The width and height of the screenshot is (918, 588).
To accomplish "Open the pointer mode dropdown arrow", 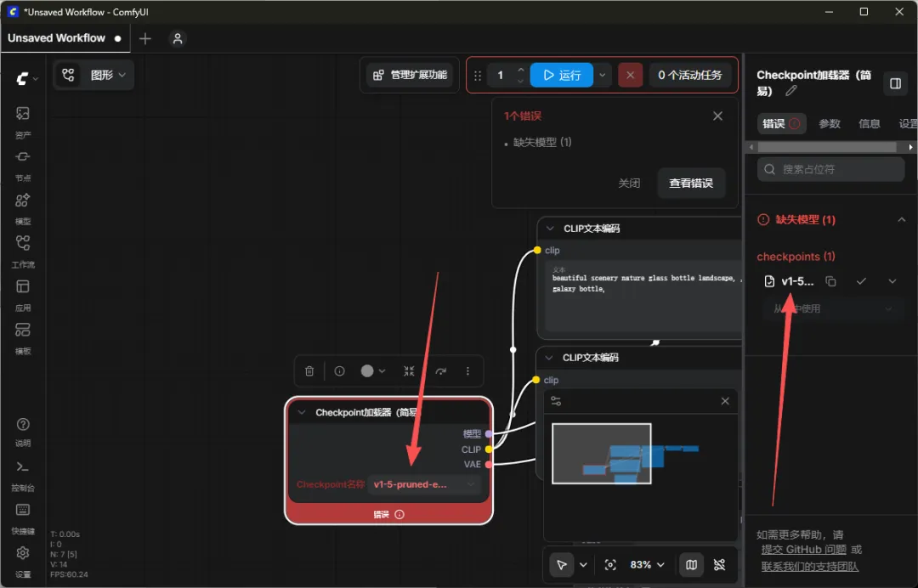I will click(x=583, y=564).
